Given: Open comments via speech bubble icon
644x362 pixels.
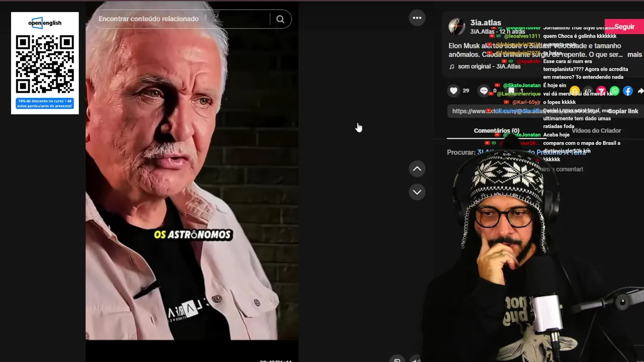Looking at the screenshot, I should 484,90.
